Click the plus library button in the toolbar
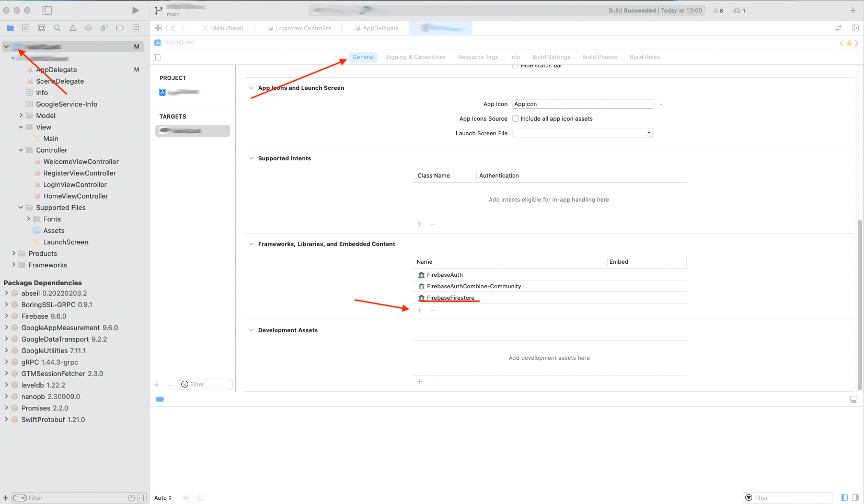Screen dimensions: 864x504 (x=853, y=10)
